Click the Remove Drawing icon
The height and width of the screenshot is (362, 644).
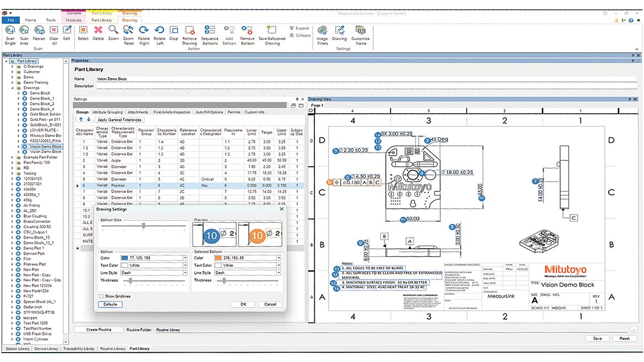click(189, 30)
